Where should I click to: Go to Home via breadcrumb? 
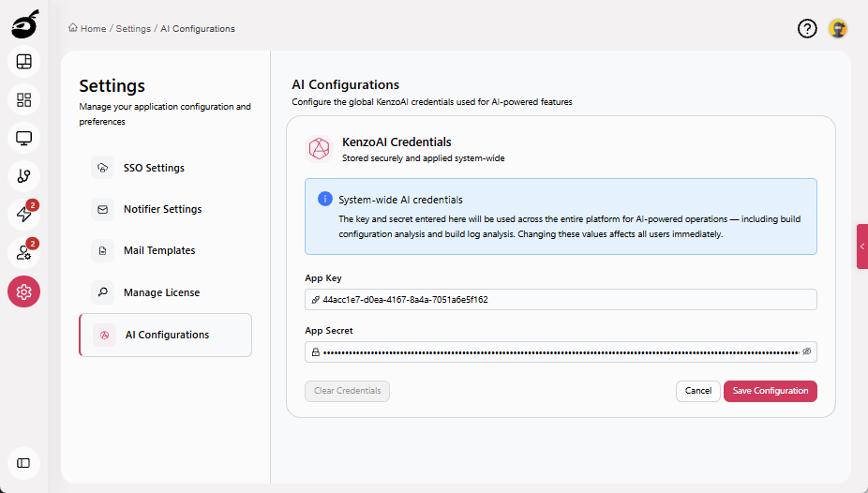click(93, 29)
